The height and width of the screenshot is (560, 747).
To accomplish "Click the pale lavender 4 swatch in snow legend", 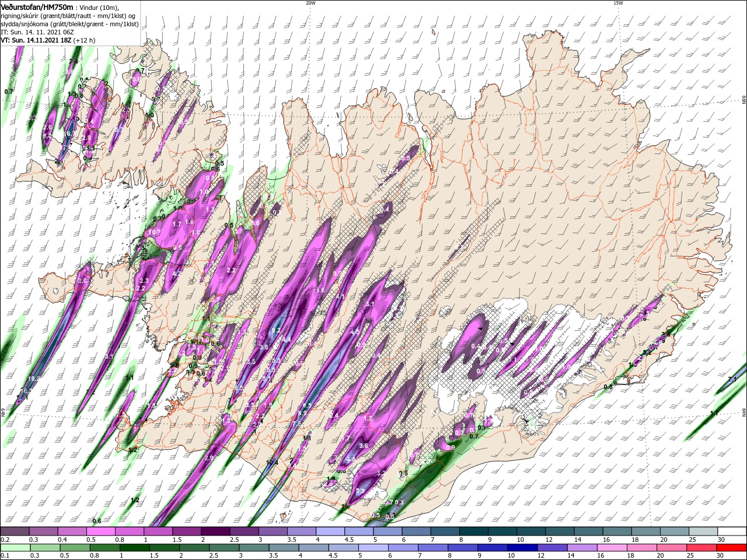I will [x=330, y=531].
